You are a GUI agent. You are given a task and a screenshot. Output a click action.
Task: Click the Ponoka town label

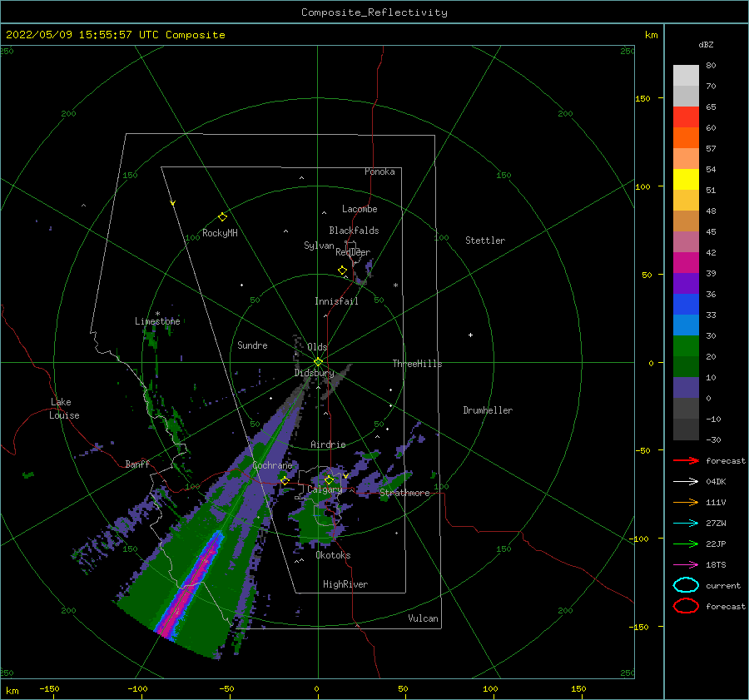379,171
